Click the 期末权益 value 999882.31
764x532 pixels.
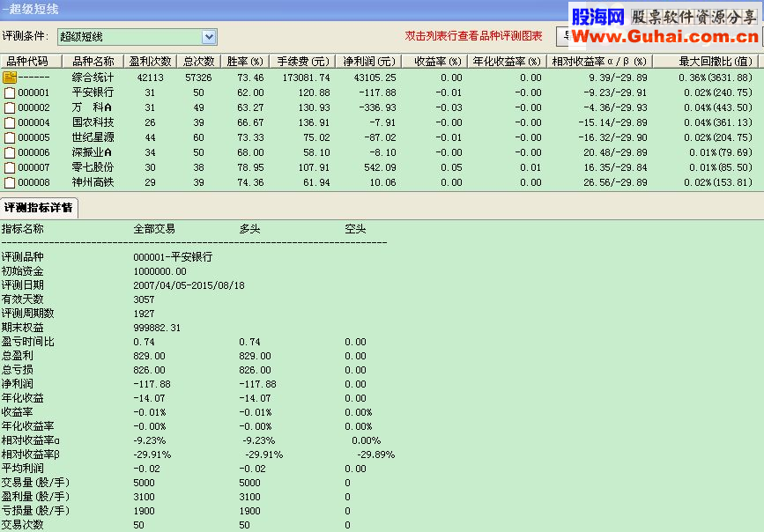coord(157,328)
